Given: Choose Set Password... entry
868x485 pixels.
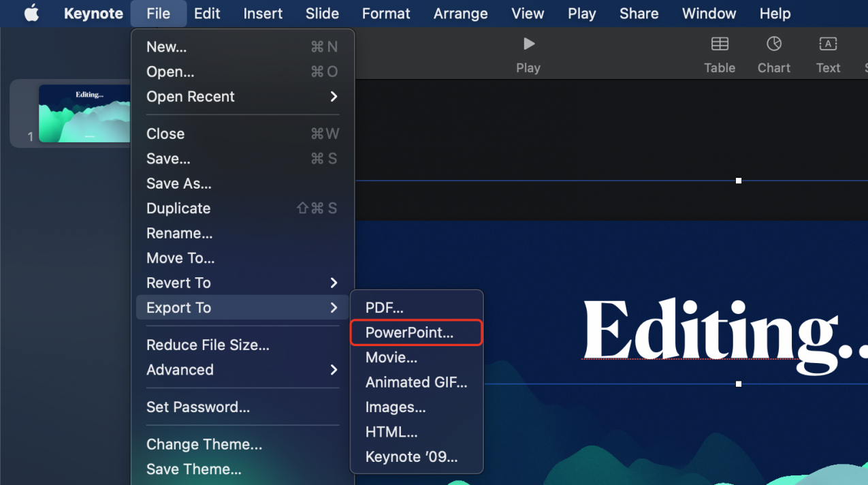Looking at the screenshot, I should click(243, 407).
